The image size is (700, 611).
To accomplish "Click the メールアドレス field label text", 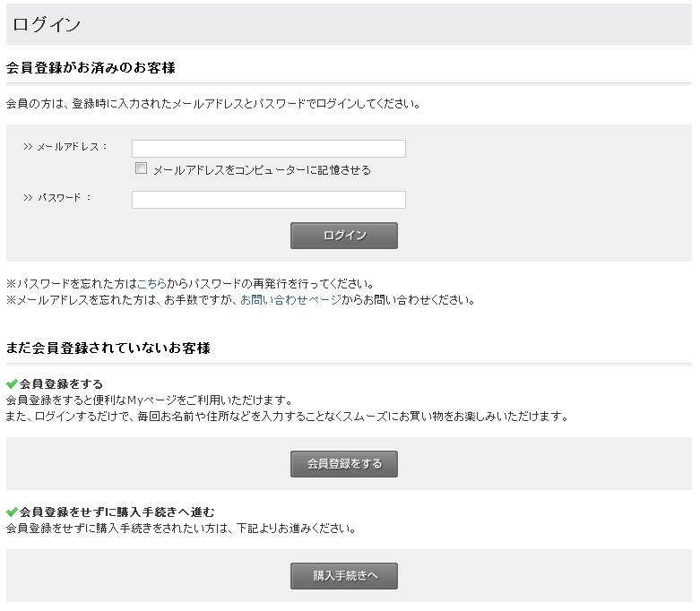I will click(70, 146).
